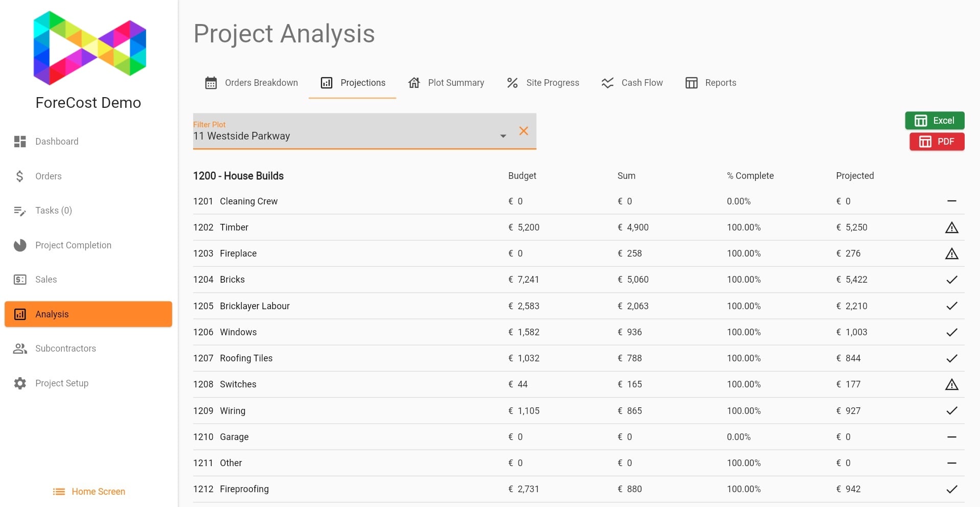Switch to the Orders Breakdown tab
980x507 pixels.
251,83
